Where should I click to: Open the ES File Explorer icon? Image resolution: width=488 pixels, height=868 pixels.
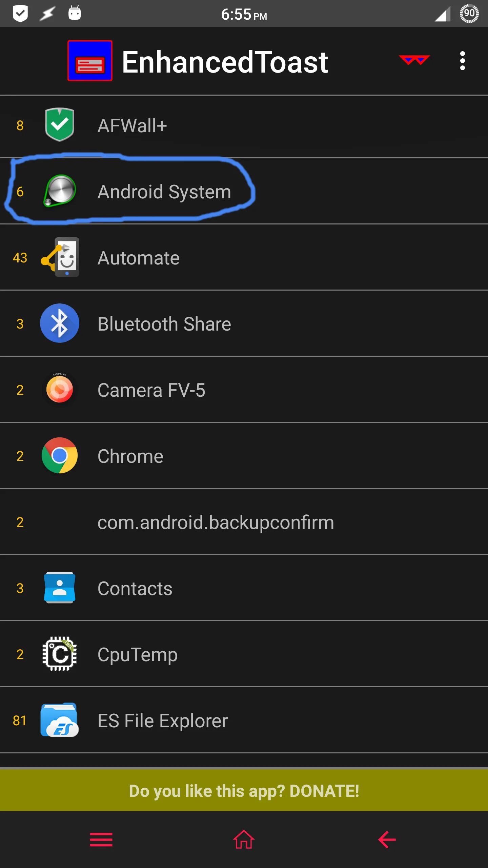pos(60,720)
